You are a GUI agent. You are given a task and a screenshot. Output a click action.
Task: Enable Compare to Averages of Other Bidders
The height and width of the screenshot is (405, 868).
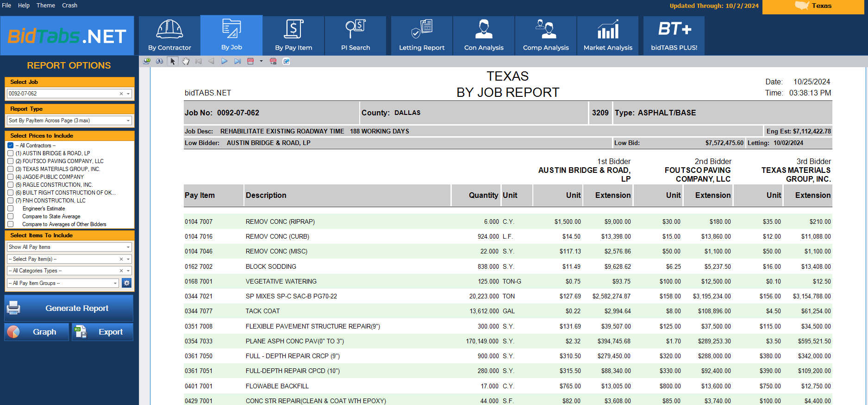10,224
